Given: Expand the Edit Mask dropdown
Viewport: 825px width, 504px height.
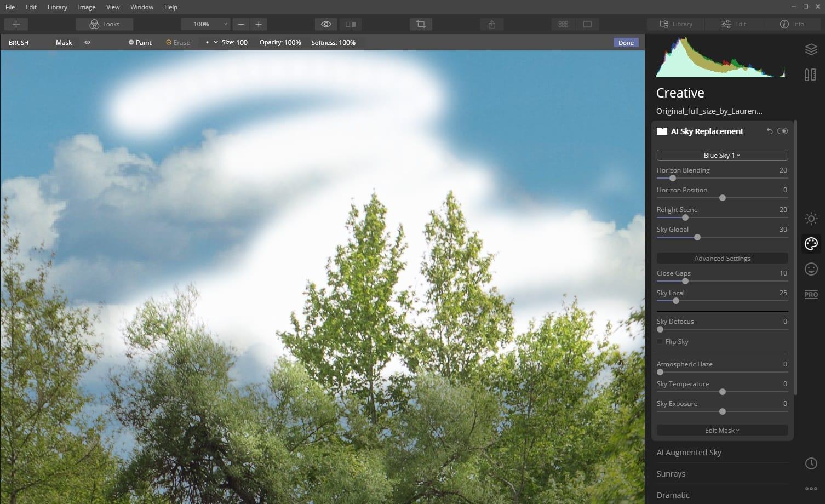Looking at the screenshot, I should point(721,430).
